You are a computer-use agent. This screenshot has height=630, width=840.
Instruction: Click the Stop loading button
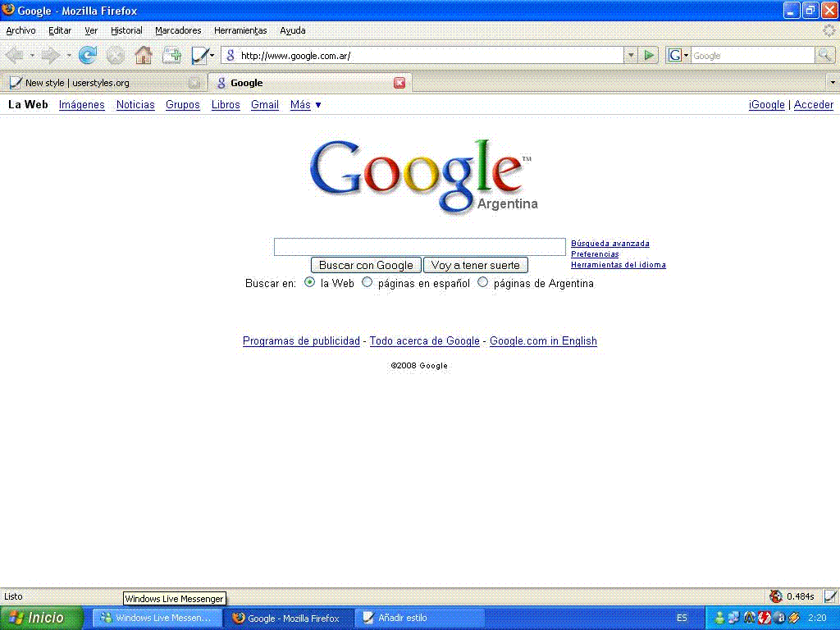tap(115, 55)
